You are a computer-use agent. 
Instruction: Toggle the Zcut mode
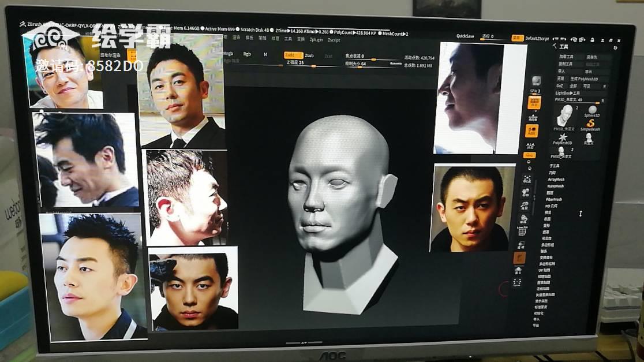(328, 56)
